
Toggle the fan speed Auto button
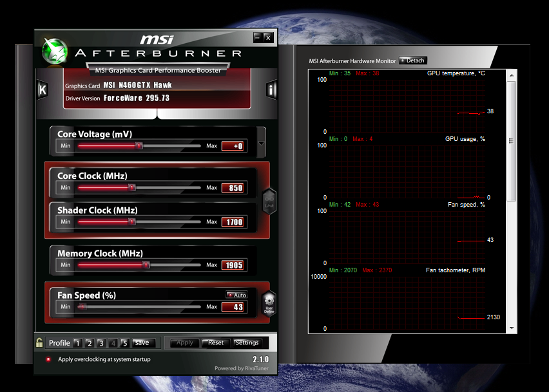point(236,295)
